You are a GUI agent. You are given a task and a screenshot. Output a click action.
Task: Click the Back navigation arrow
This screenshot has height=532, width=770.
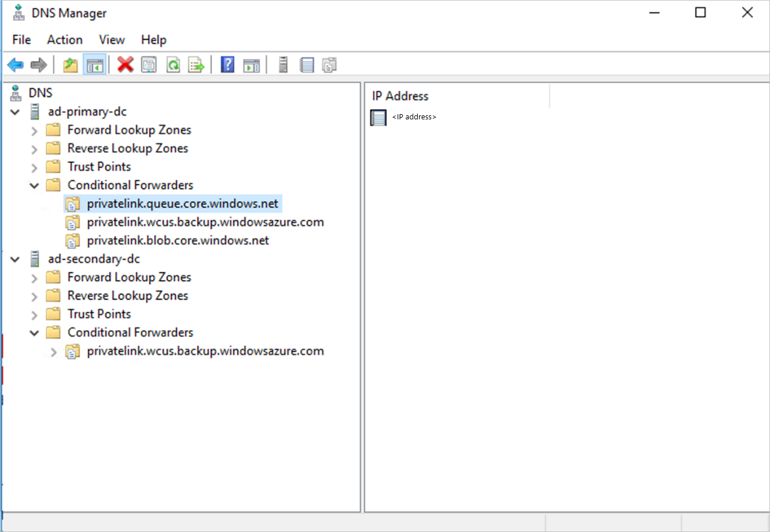15,64
